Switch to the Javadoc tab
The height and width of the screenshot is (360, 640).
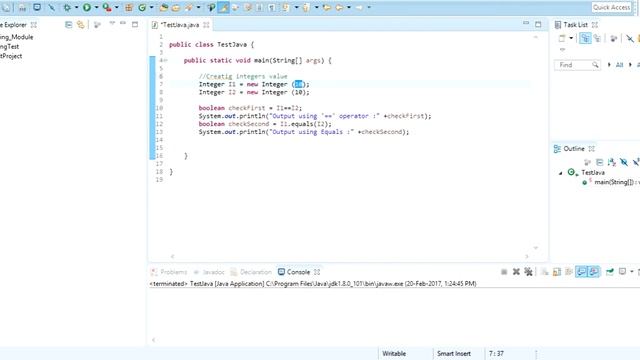(x=210, y=272)
